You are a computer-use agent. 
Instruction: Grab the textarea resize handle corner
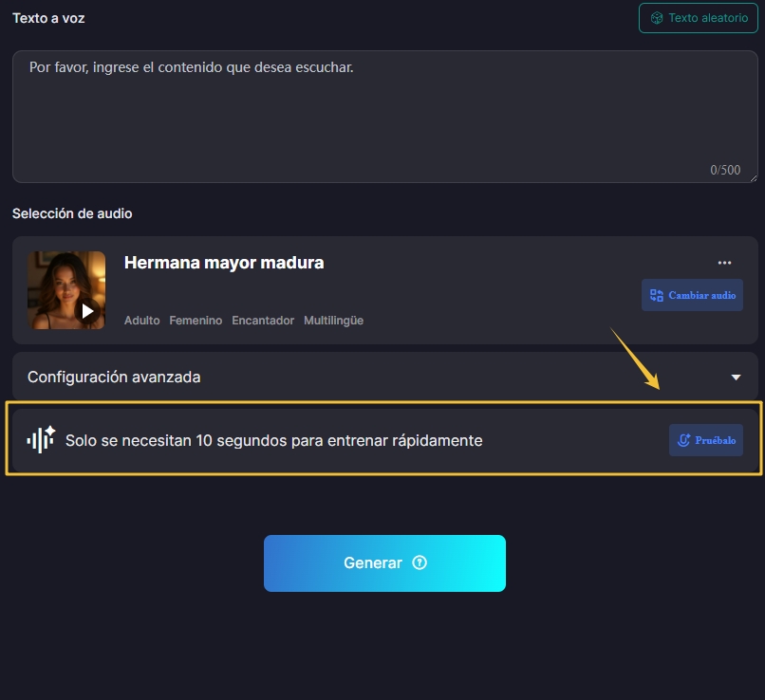(x=753, y=177)
